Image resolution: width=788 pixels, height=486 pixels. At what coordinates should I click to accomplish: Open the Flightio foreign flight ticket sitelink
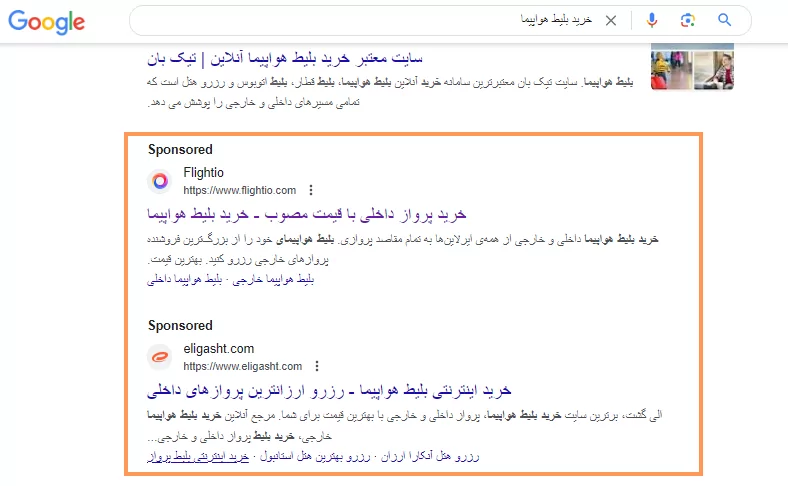pyautogui.click(x=273, y=279)
